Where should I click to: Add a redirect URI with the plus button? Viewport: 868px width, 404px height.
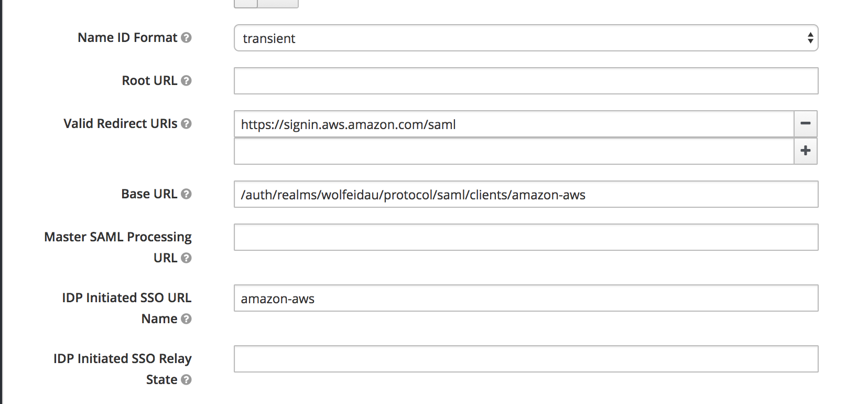tap(806, 151)
